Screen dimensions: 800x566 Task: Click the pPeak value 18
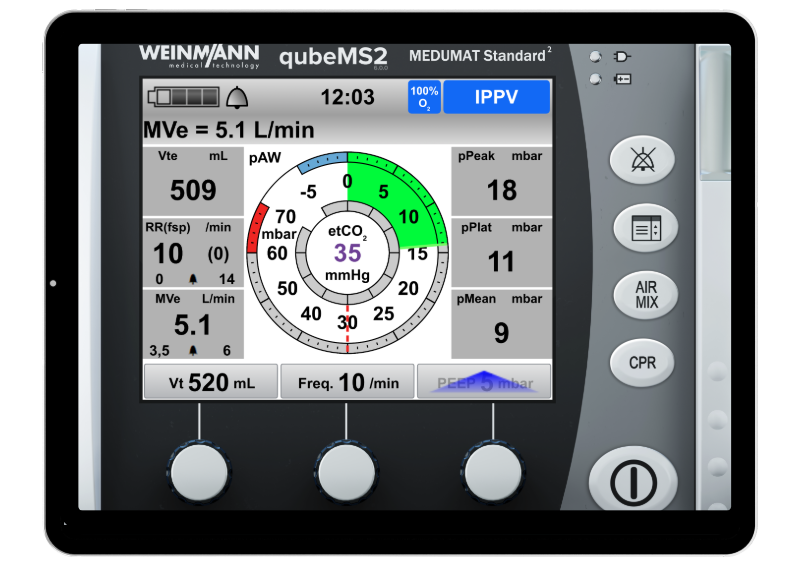coord(502,190)
